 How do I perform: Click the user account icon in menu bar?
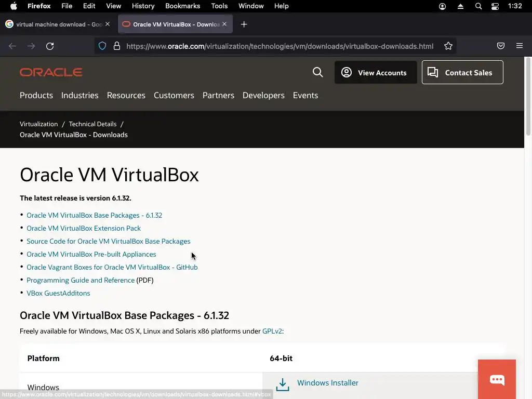[442, 6]
